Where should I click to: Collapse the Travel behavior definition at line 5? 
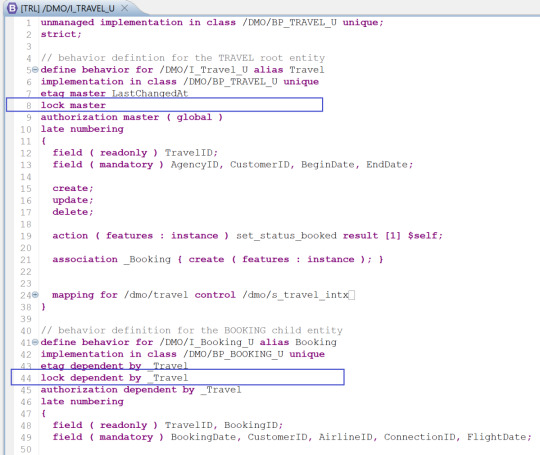(x=35, y=70)
